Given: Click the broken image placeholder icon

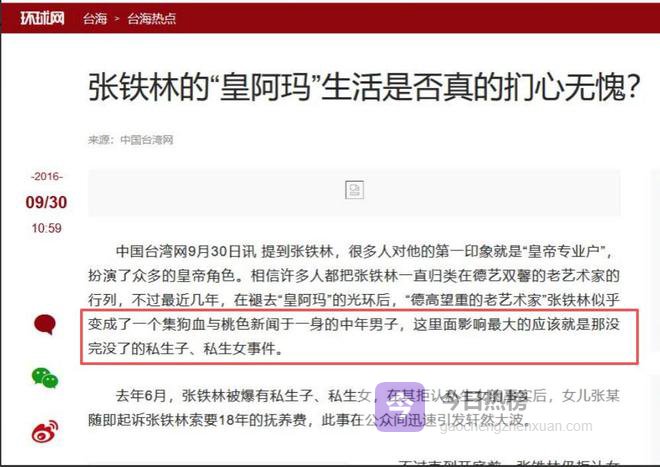Looking at the screenshot, I should [x=354, y=190].
